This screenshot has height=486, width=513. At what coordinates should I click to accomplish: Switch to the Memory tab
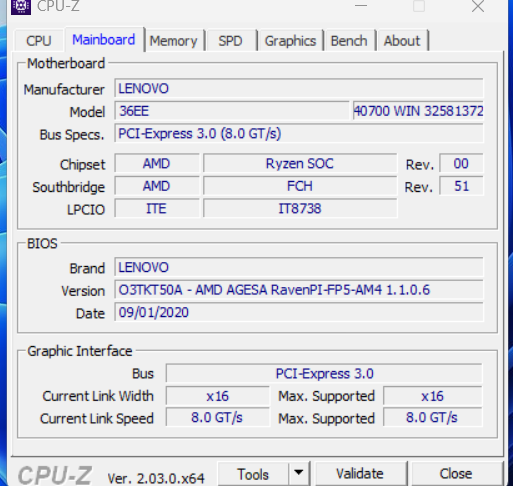click(x=173, y=41)
